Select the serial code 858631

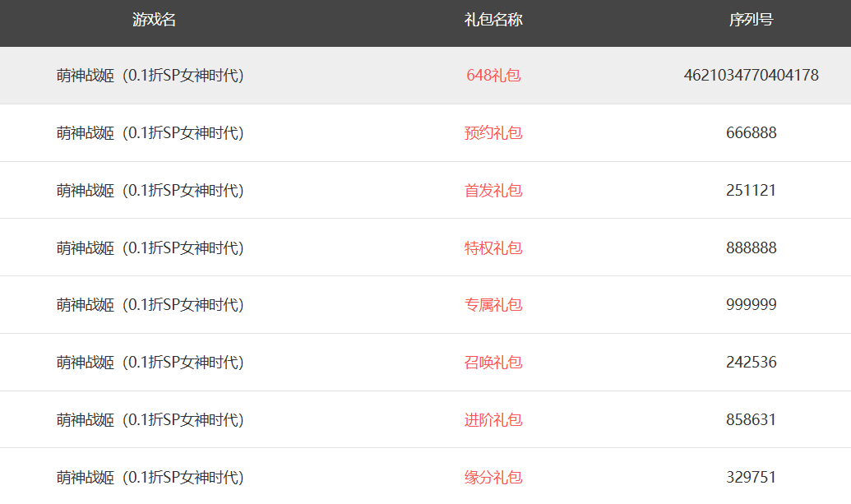[x=751, y=420]
